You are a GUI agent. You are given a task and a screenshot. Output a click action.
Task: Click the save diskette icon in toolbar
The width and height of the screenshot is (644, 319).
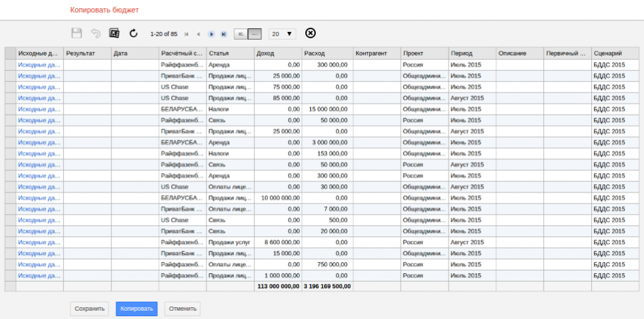click(x=77, y=33)
